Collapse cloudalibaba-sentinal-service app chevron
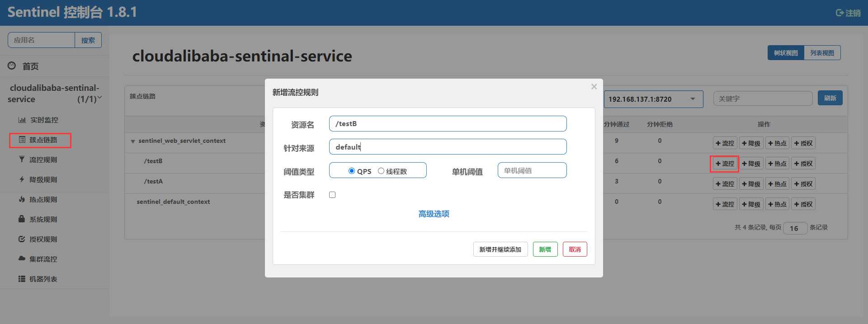The image size is (868, 324). click(100, 97)
